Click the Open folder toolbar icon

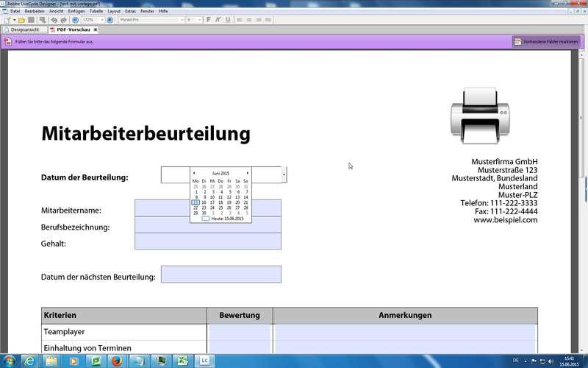pyautogui.click(x=21, y=20)
